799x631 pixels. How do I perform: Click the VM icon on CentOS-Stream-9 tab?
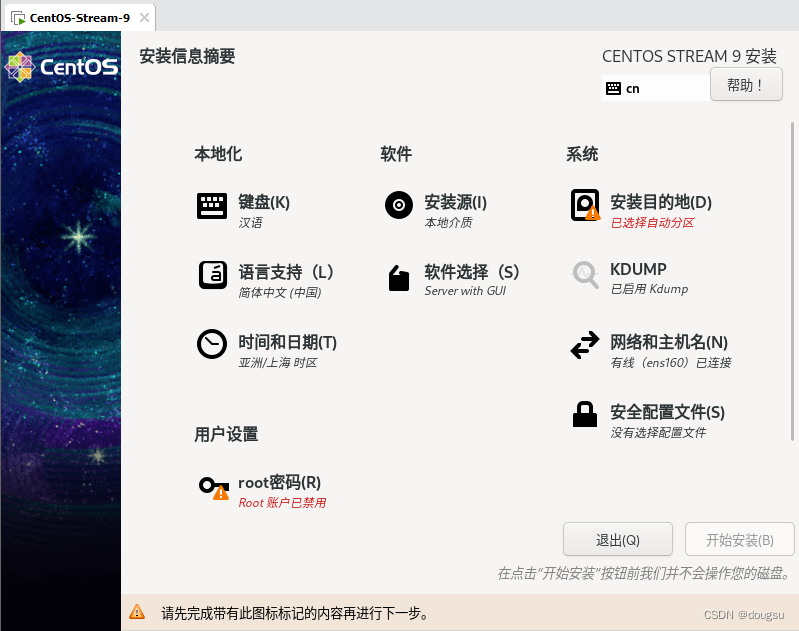click(x=18, y=18)
